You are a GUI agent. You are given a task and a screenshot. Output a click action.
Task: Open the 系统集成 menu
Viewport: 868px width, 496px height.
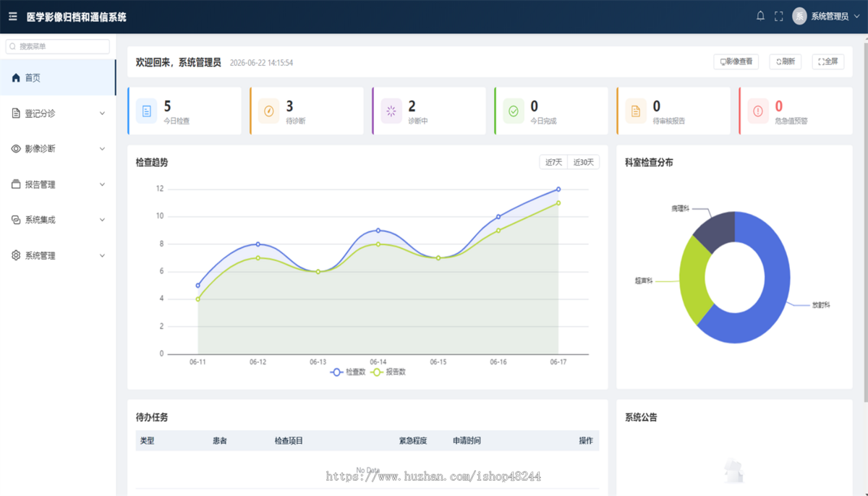[x=58, y=220]
